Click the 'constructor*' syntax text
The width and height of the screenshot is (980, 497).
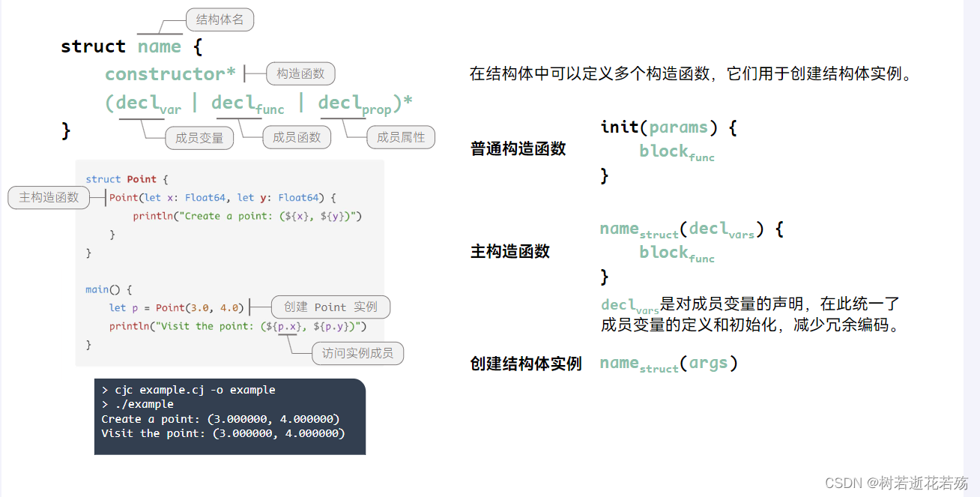point(170,73)
